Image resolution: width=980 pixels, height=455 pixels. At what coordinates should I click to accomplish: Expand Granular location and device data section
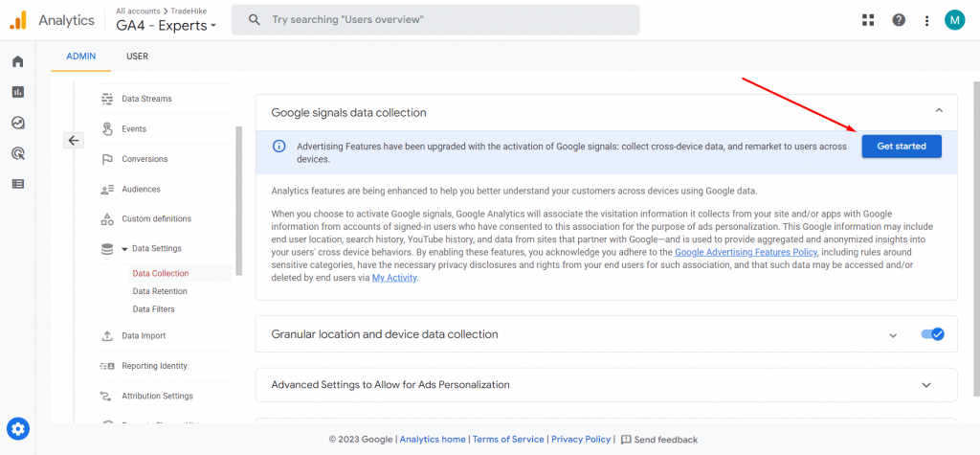893,335
